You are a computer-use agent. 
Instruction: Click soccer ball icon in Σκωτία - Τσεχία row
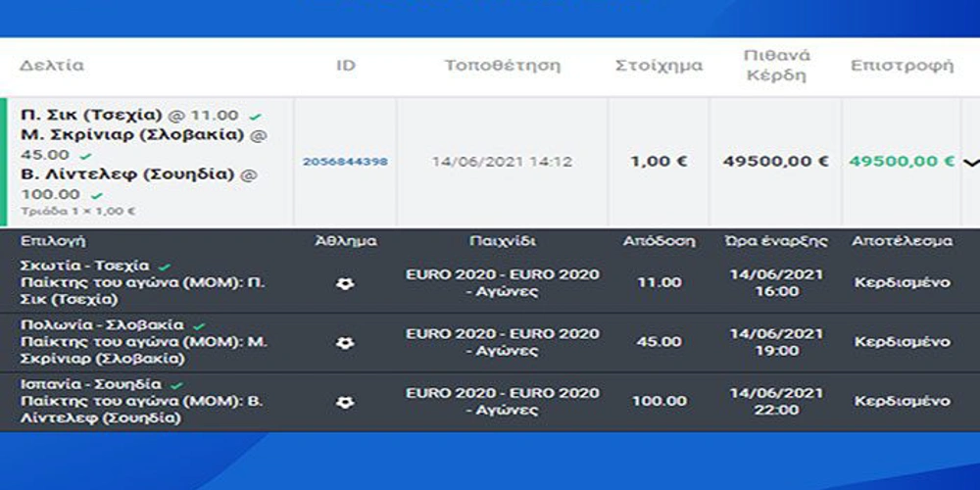(x=345, y=283)
